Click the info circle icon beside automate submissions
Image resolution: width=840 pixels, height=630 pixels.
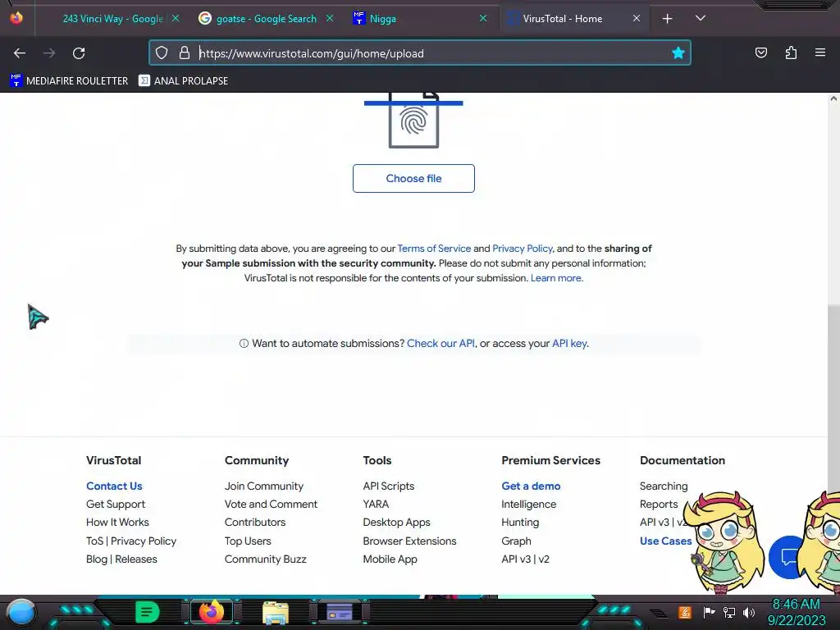click(244, 344)
